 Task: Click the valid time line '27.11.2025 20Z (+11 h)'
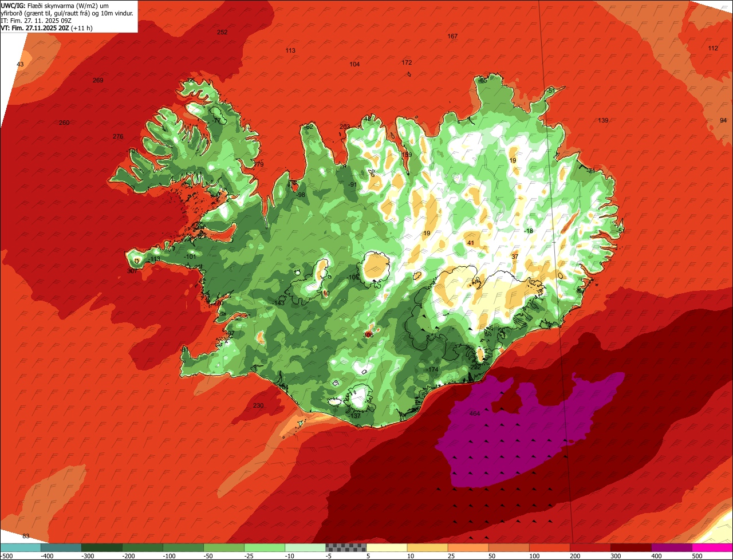click(60, 28)
